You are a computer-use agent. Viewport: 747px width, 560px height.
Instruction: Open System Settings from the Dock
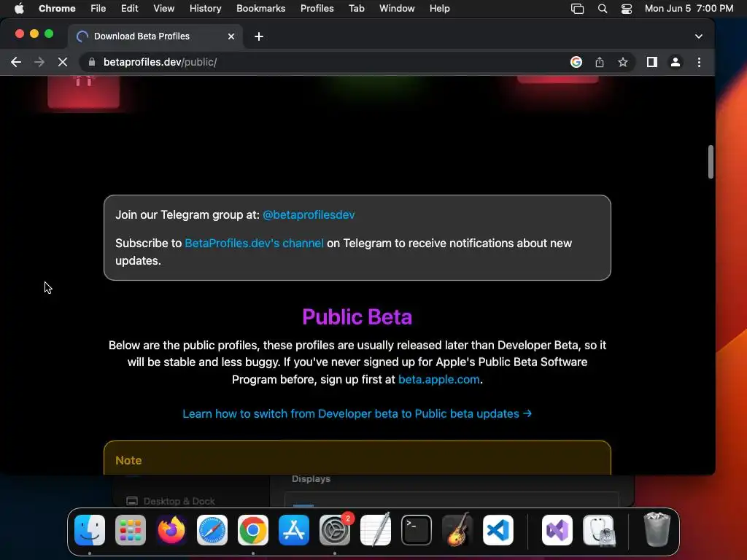pyautogui.click(x=335, y=530)
